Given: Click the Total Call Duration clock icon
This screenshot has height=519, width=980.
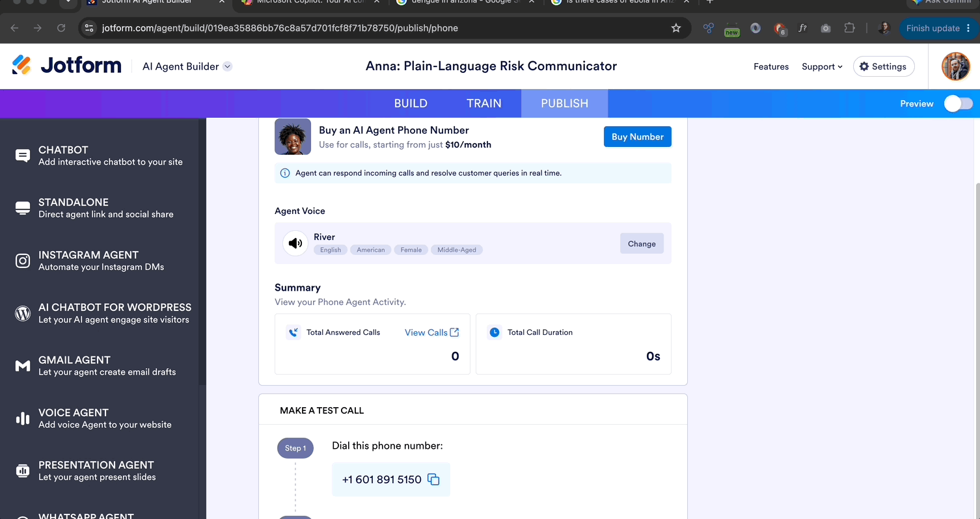Looking at the screenshot, I should (x=495, y=332).
